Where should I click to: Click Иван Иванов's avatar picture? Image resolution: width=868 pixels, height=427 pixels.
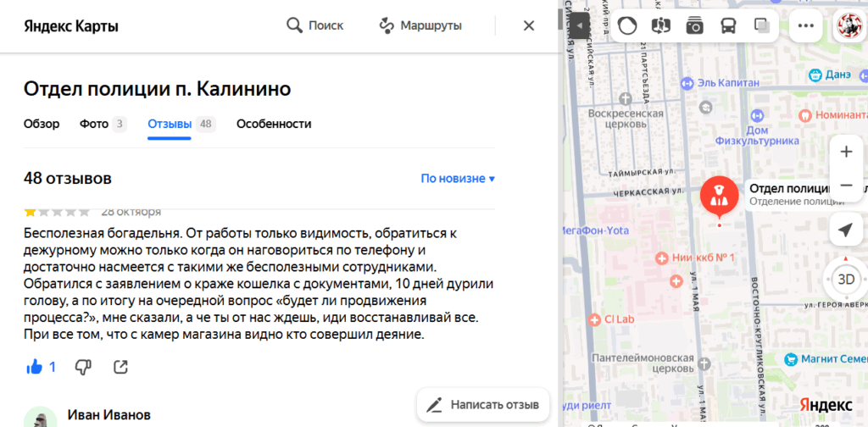tap(41, 417)
